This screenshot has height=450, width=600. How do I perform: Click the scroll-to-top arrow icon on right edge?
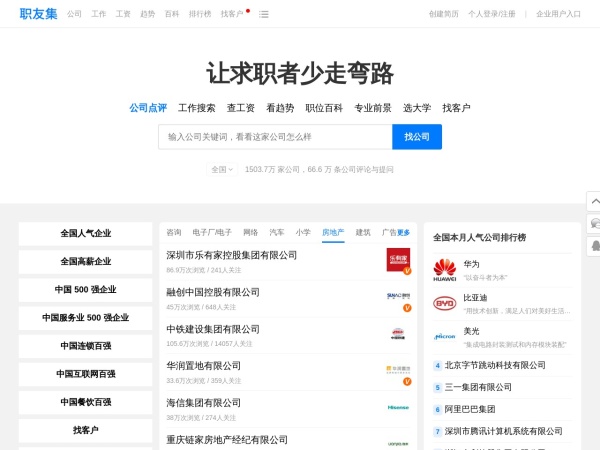593,201
